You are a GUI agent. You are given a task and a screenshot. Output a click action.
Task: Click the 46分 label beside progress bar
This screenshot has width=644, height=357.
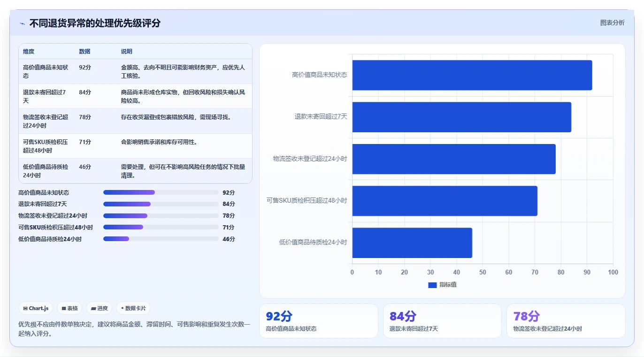tap(229, 239)
